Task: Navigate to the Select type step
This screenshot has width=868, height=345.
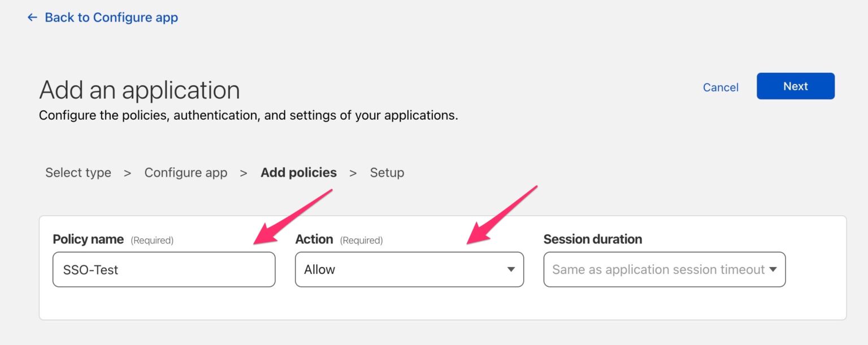Action: (x=78, y=172)
